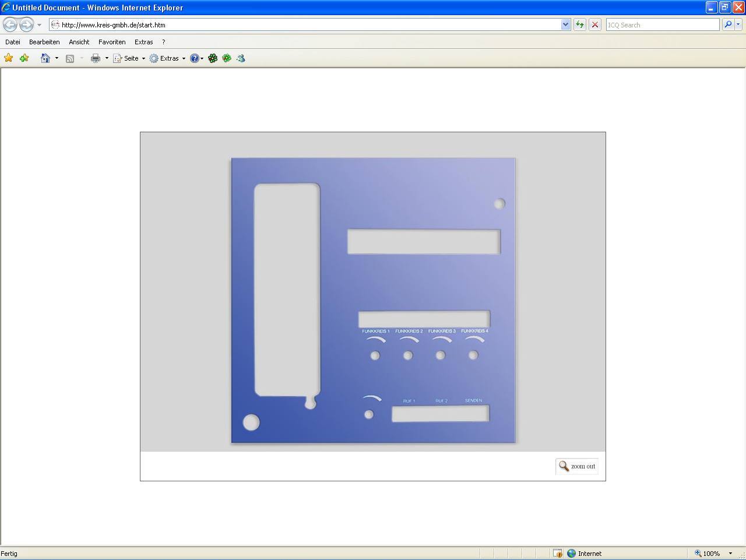The width and height of the screenshot is (746, 560).
Task: Expand the search provider options arrow
Action: [x=738, y=24]
